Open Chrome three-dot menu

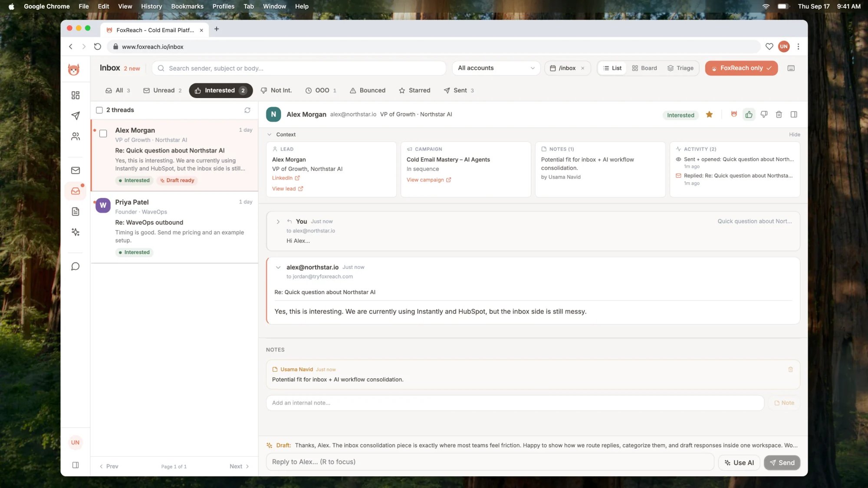click(x=798, y=46)
